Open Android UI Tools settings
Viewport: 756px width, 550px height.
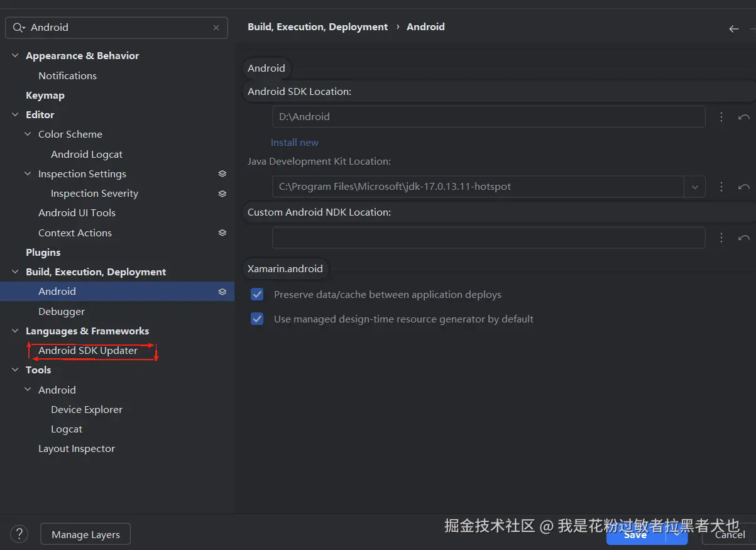point(77,213)
